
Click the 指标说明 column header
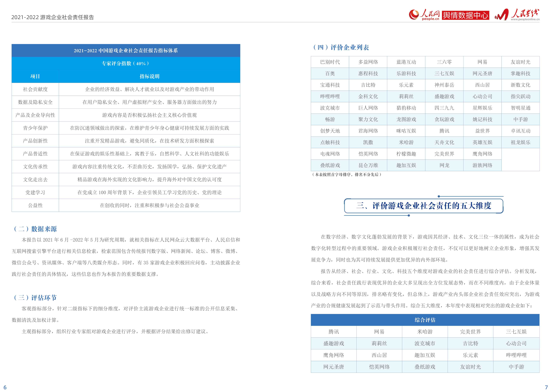tap(149, 76)
